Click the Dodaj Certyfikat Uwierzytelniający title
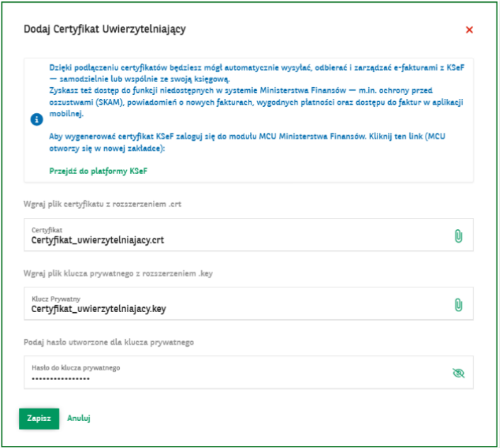 [105, 29]
